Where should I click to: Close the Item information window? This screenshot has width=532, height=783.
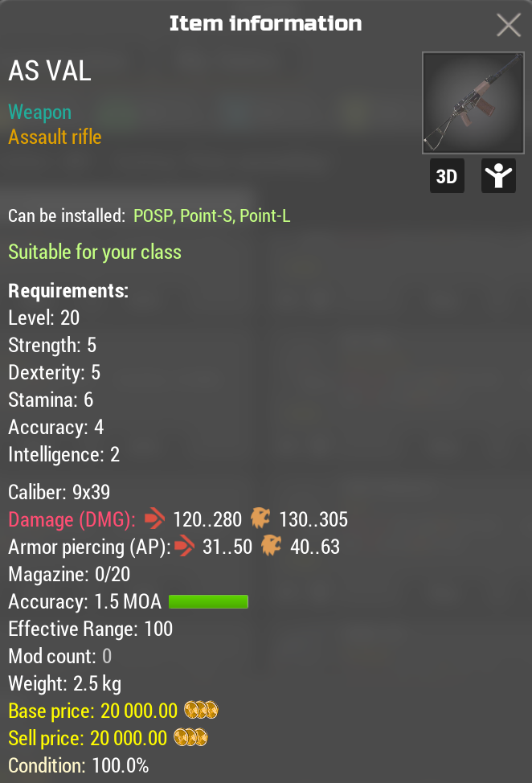pyautogui.click(x=509, y=25)
